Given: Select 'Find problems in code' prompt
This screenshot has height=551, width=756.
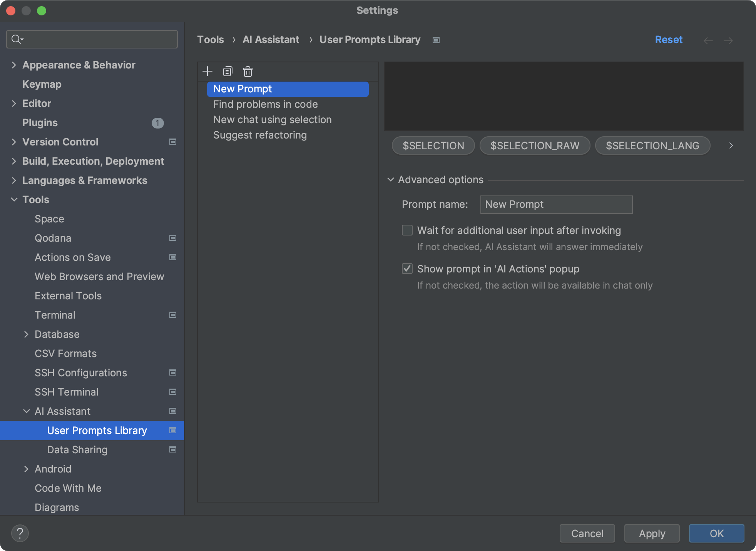Looking at the screenshot, I should 266,104.
